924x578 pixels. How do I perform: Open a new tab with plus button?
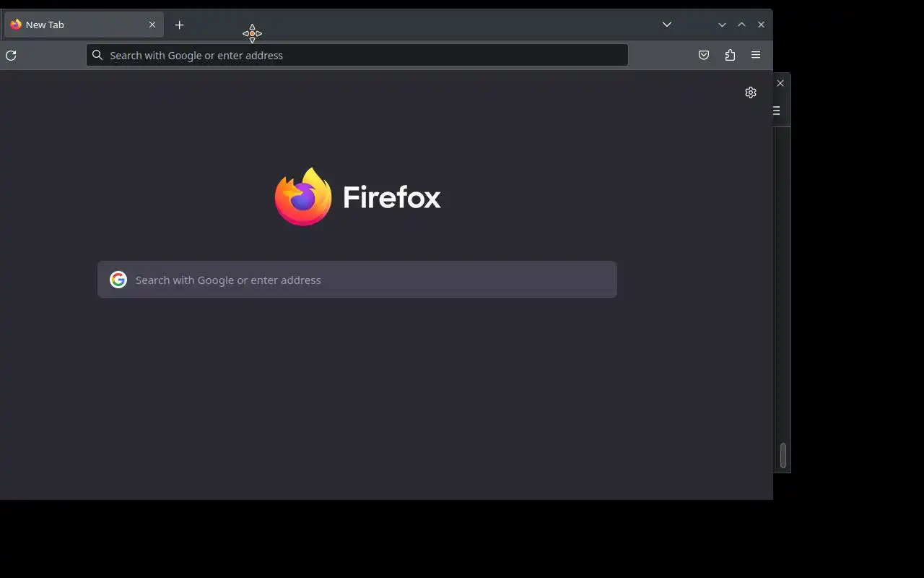(180, 25)
